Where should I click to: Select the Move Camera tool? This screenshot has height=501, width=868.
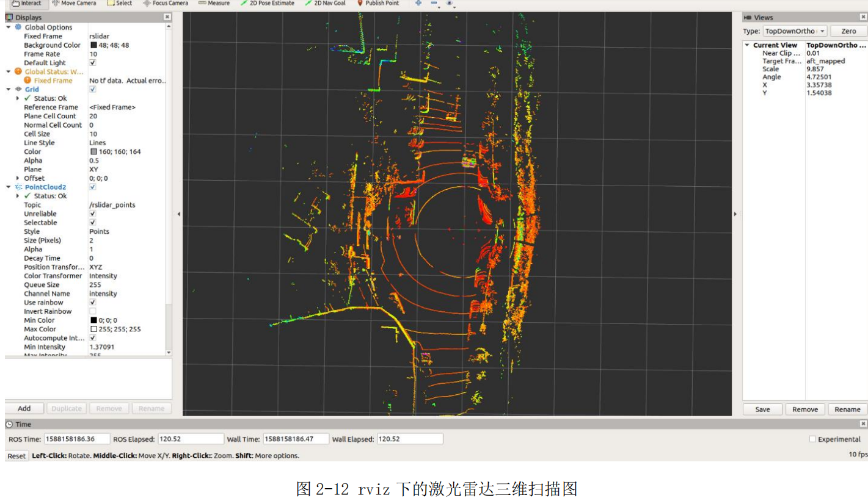click(x=73, y=3)
